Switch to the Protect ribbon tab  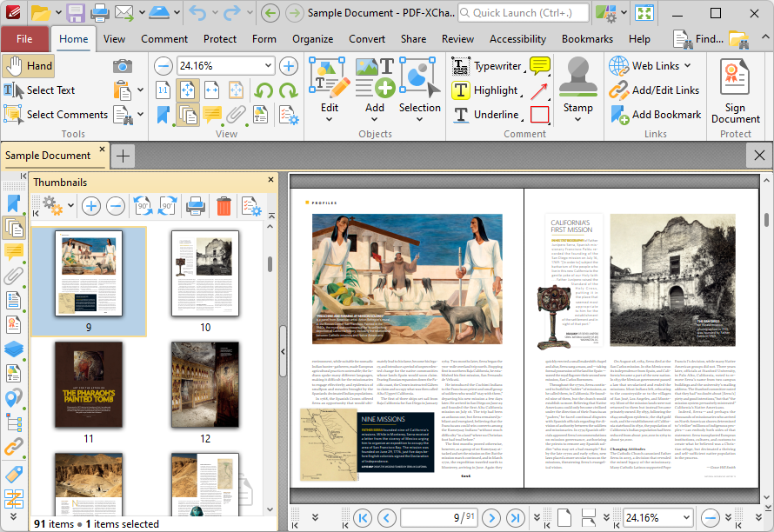[220, 39]
